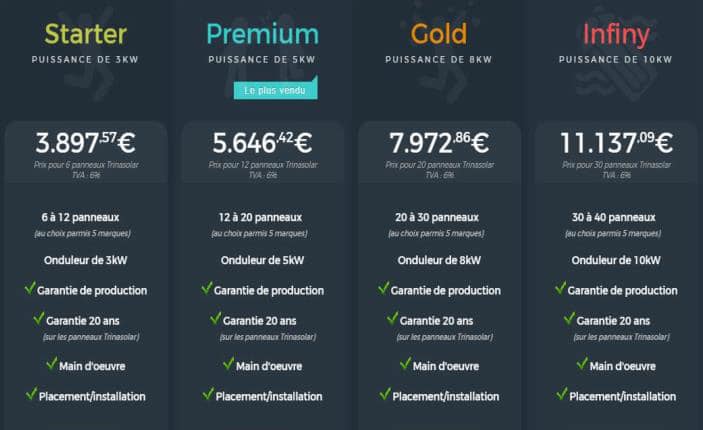Click the Garantie 20 ans checkmark under Premium

(x=216, y=318)
